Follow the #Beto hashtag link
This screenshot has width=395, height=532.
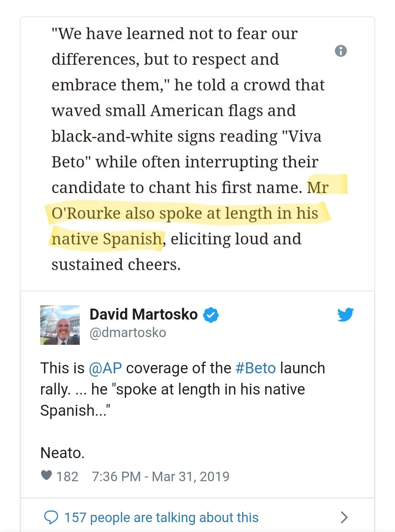tap(256, 368)
